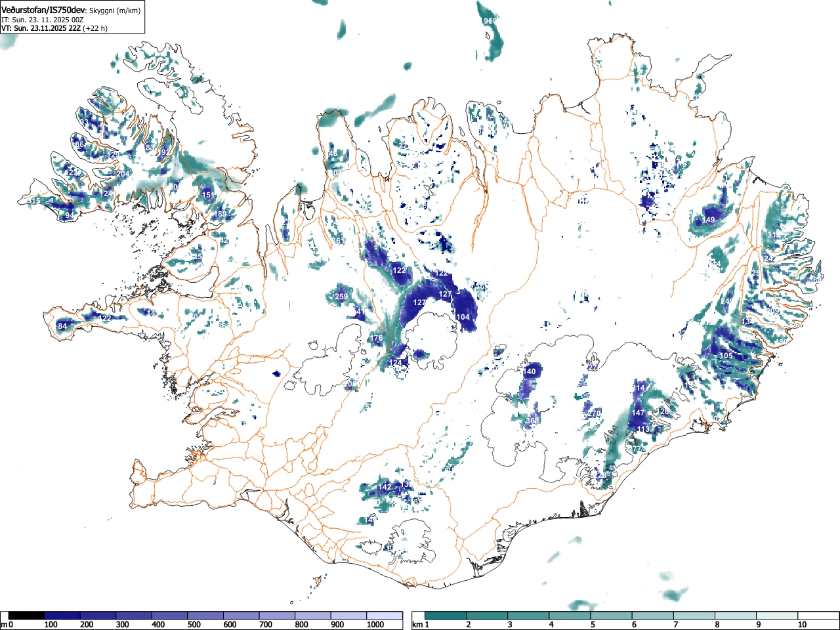Select the 200–300 m legend swatch

pyautogui.click(x=98, y=616)
